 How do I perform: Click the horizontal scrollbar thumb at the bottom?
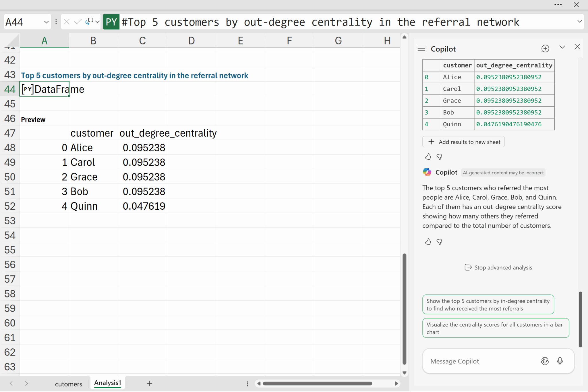click(317, 383)
